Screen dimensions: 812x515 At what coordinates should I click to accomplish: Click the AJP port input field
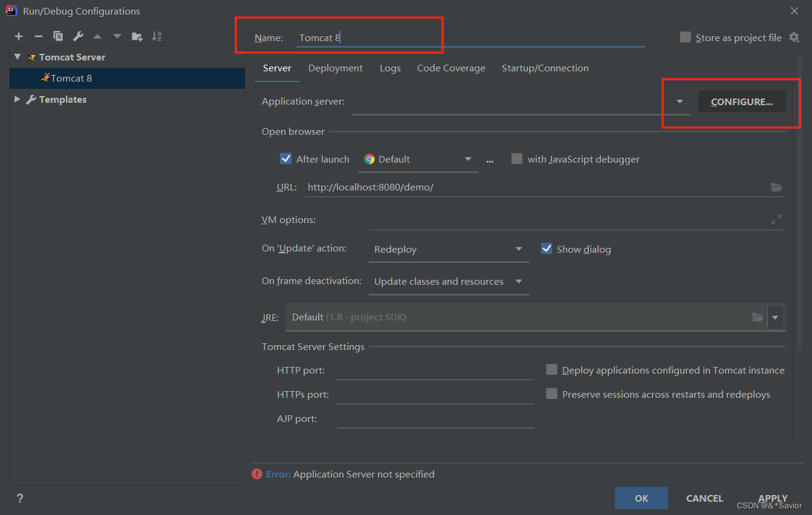click(x=435, y=418)
